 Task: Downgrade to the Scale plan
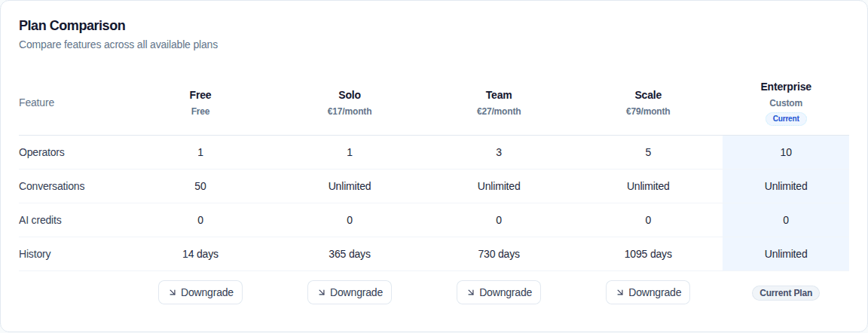(x=648, y=292)
